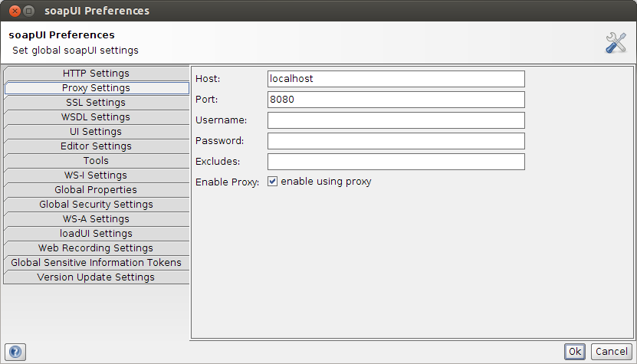Confirm preferences with the Ok button
The image size is (637, 364).
[574, 352]
